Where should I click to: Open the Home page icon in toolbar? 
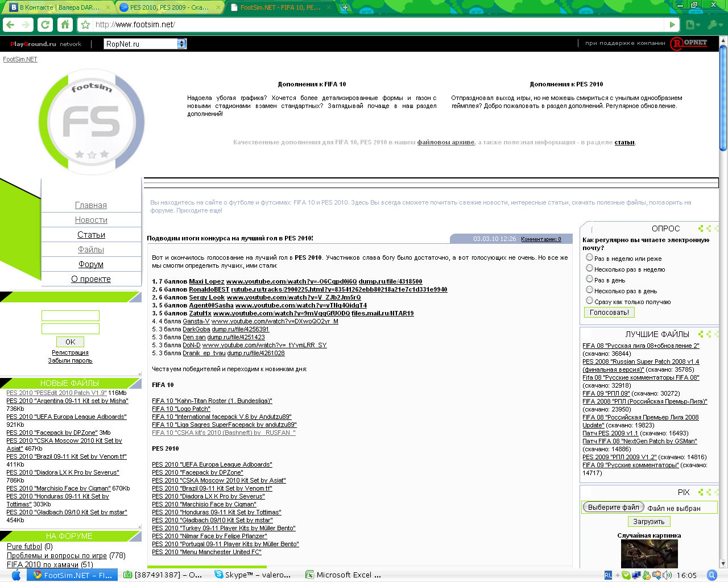[x=65, y=24]
